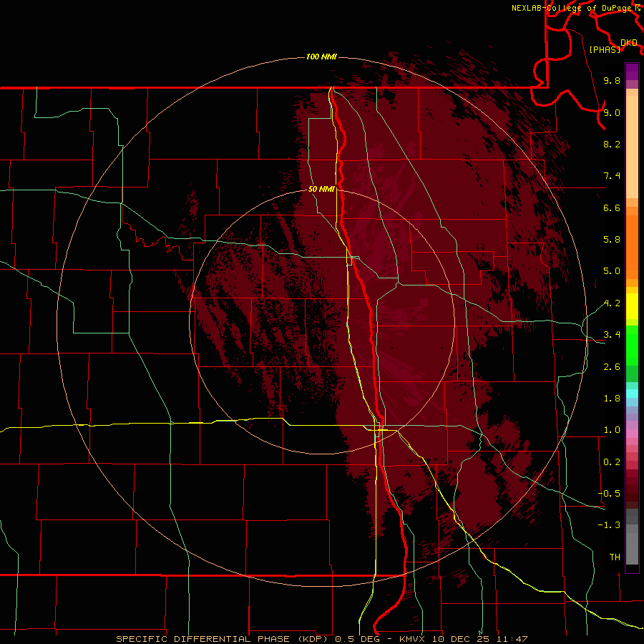644x644 pixels.
Task: Click the 8.2 color scale label
Action: tap(612, 144)
